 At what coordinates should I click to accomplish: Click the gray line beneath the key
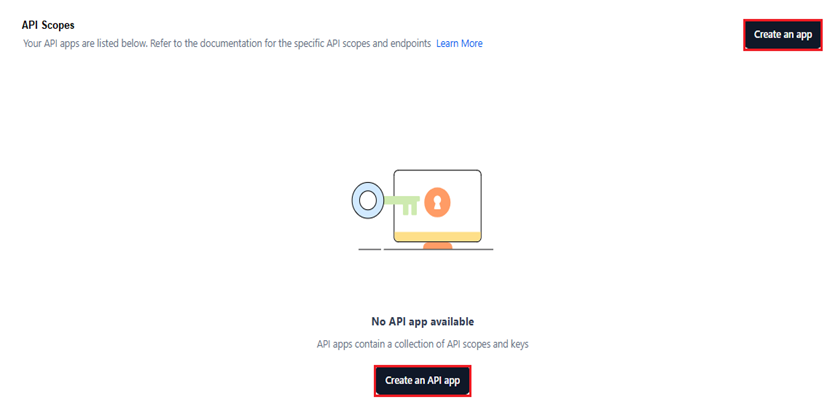tap(369, 248)
